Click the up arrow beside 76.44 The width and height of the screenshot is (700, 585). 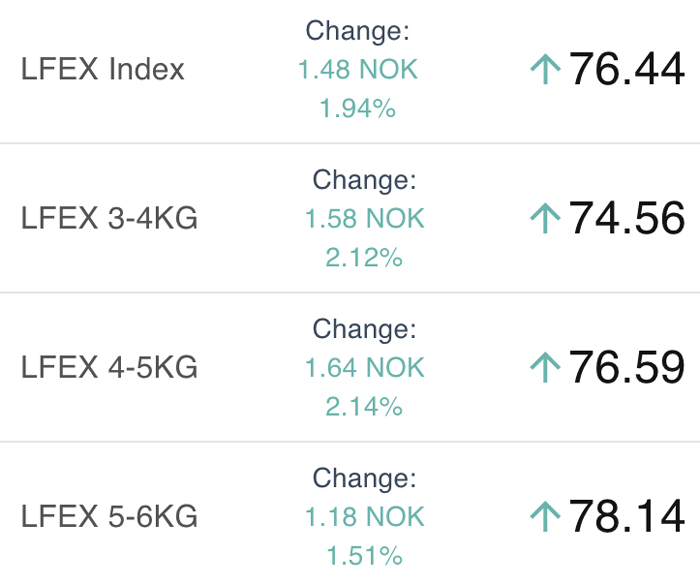pyautogui.click(x=545, y=70)
